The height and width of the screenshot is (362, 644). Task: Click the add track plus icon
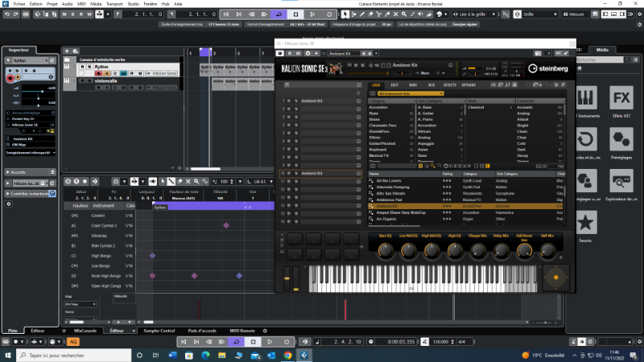click(x=68, y=51)
